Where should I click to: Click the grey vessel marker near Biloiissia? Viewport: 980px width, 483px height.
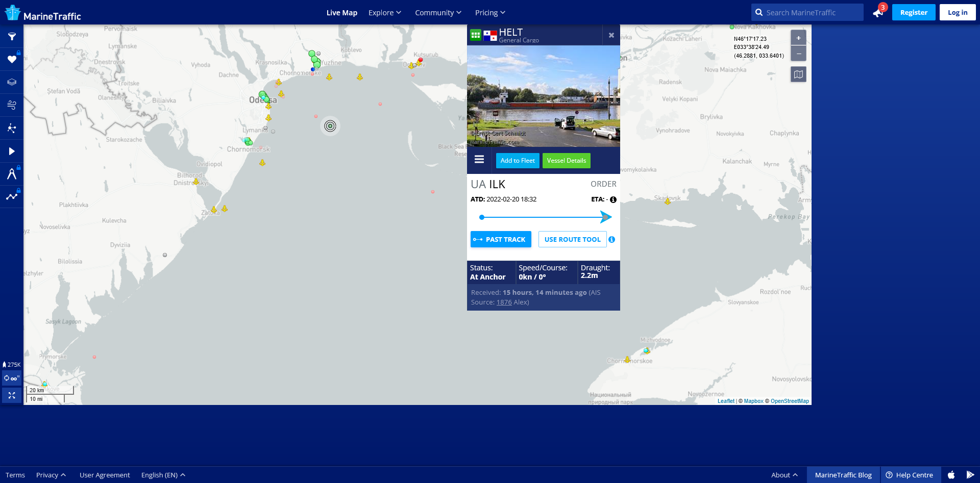pos(165,255)
